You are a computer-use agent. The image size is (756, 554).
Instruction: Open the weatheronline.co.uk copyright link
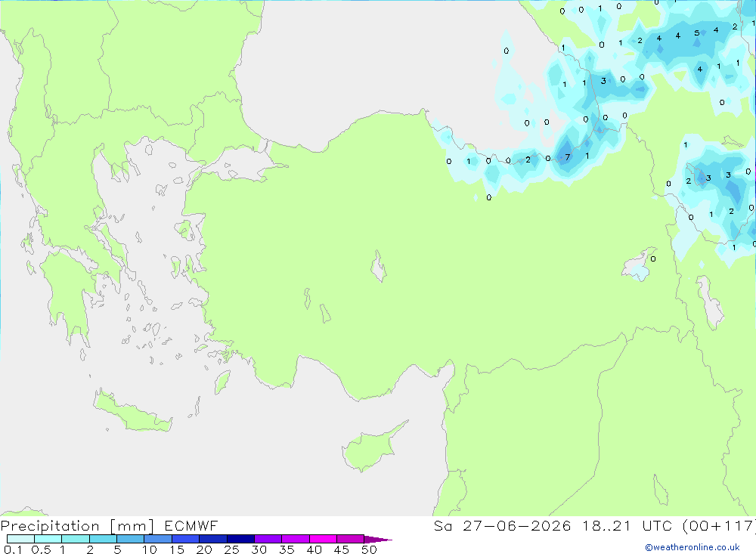click(692, 547)
